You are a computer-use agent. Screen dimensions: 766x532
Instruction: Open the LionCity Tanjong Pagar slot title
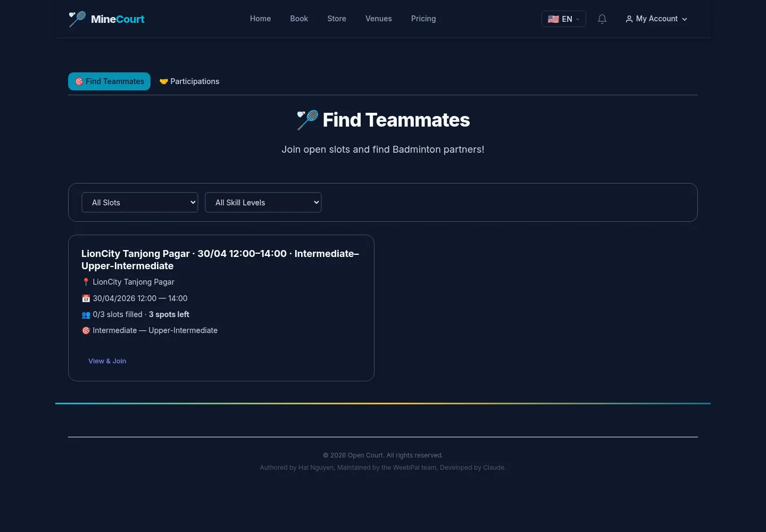tap(220, 260)
